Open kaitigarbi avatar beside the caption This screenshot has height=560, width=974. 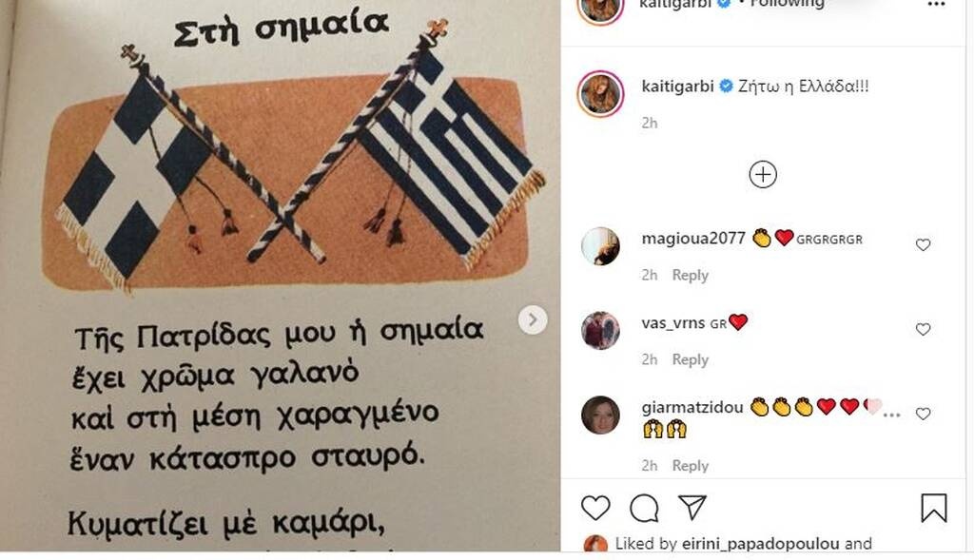coord(601,94)
